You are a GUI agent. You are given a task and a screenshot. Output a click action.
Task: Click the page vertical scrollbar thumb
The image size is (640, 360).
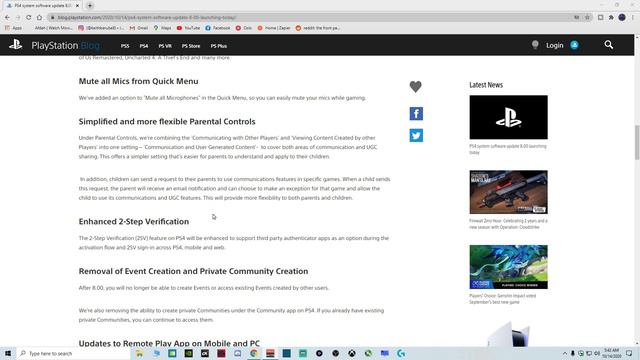637,142
